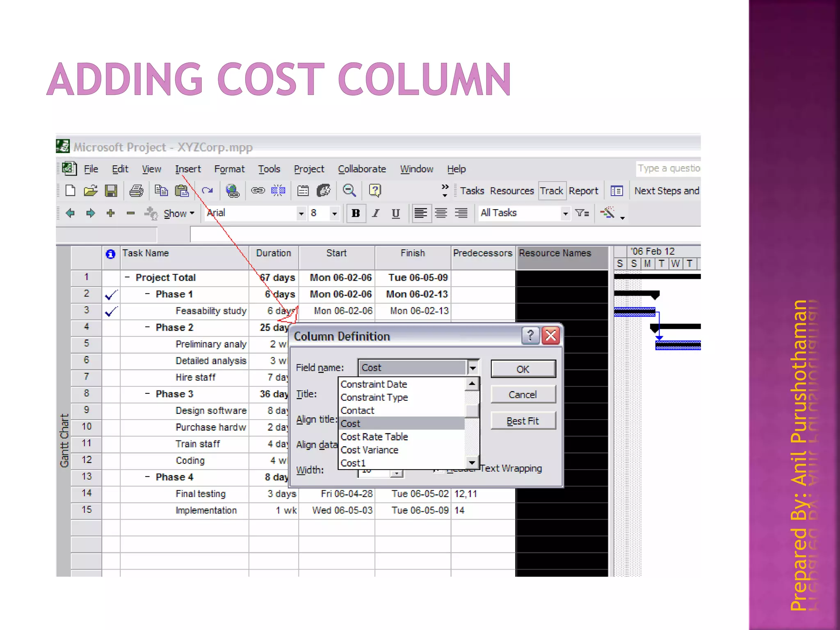The height and width of the screenshot is (630, 840).
Task: Toggle Italic formatting button
Action: pos(375,213)
